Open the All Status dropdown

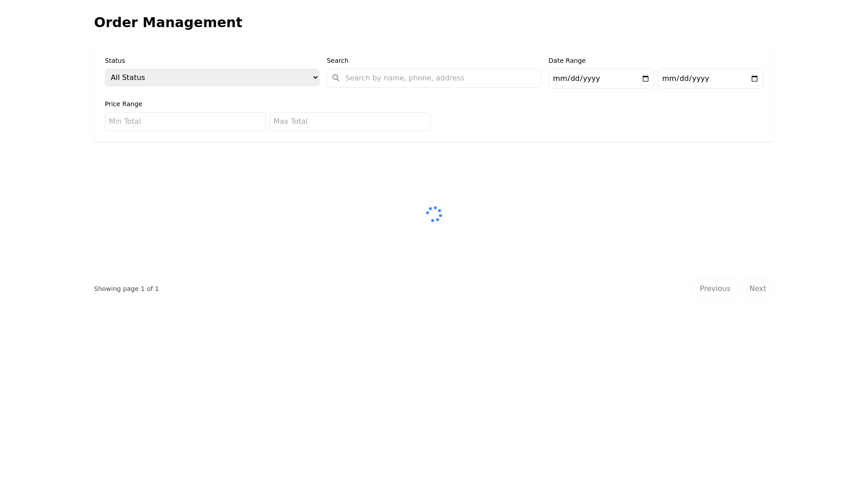point(212,78)
